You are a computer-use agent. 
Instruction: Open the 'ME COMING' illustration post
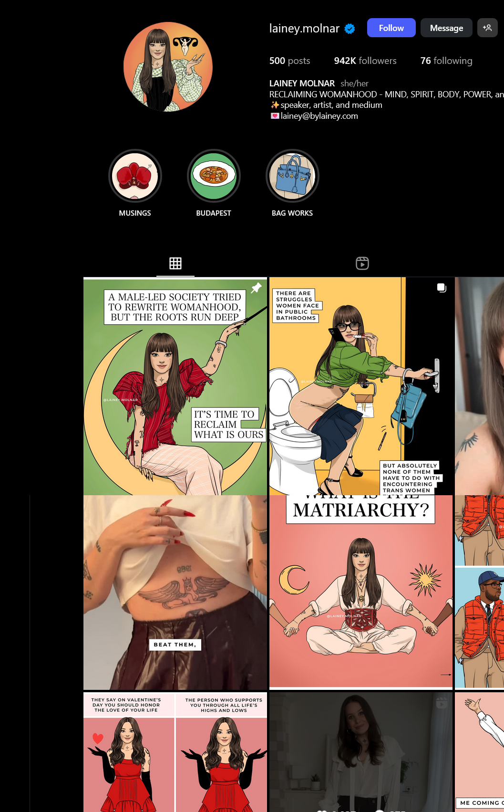[x=479, y=752]
